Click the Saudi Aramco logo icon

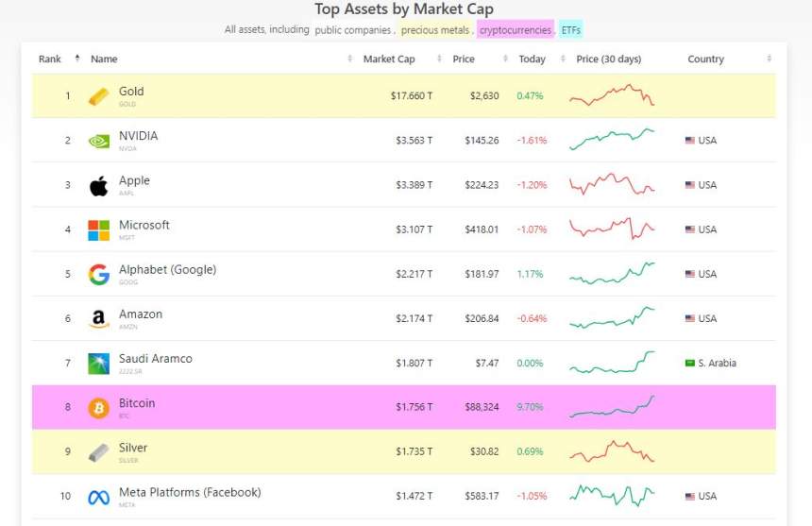click(x=98, y=364)
